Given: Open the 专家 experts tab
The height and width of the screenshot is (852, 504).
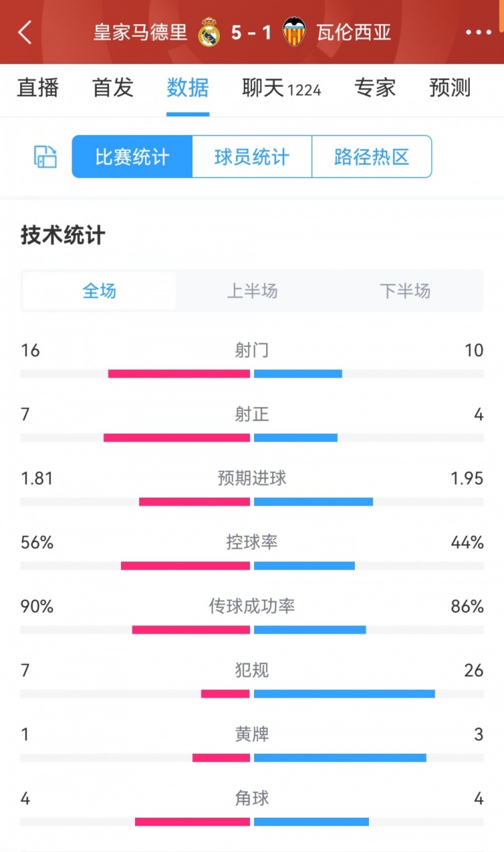Looking at the screenshot, I should tap(374, 88).
